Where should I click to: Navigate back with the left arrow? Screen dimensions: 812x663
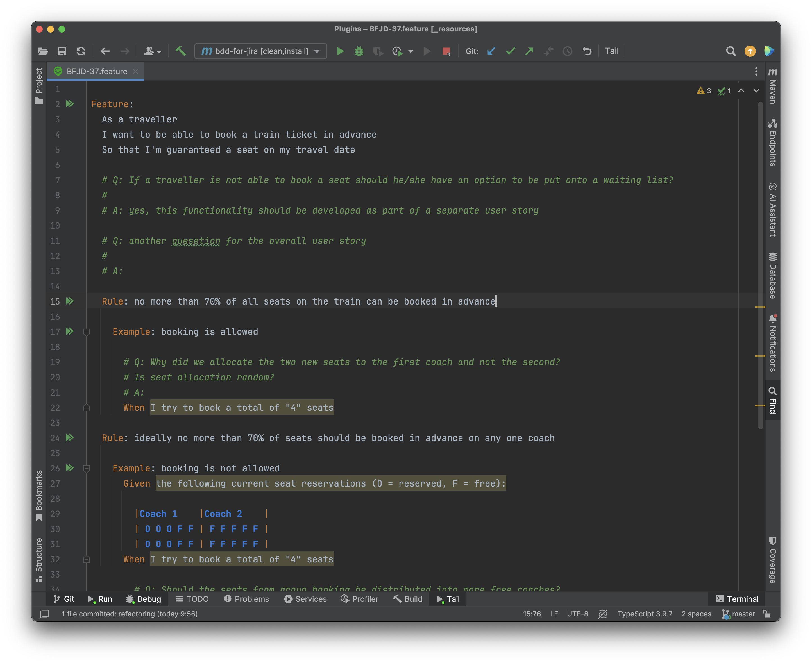(x=105, y=51)
